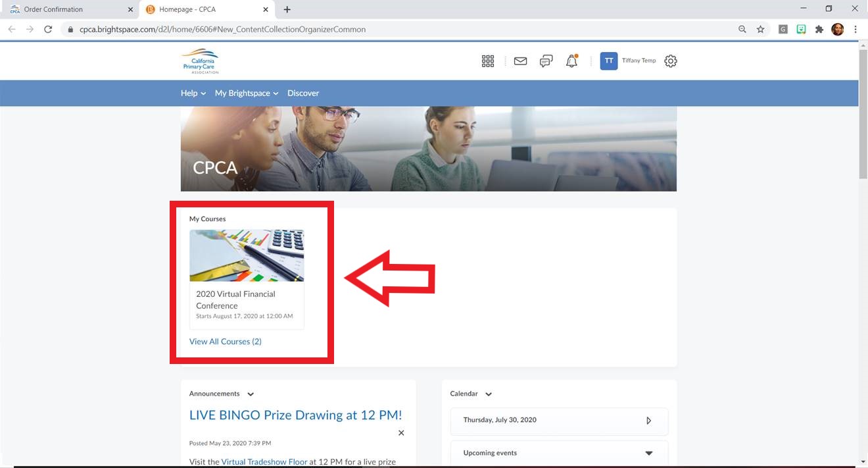868x468 pixels.
Task: Open the subscription alerts chat icon
Action: coord(546,61)
